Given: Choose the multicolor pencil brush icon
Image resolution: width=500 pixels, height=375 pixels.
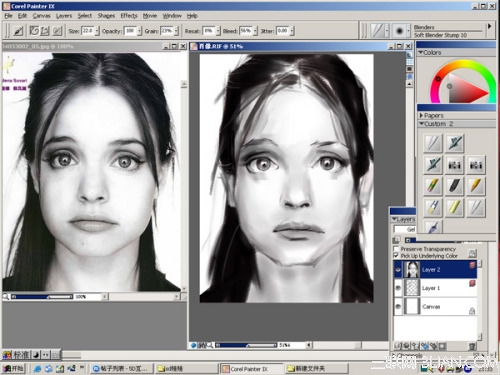Looking at the screenshot, I should pos(433,186).
